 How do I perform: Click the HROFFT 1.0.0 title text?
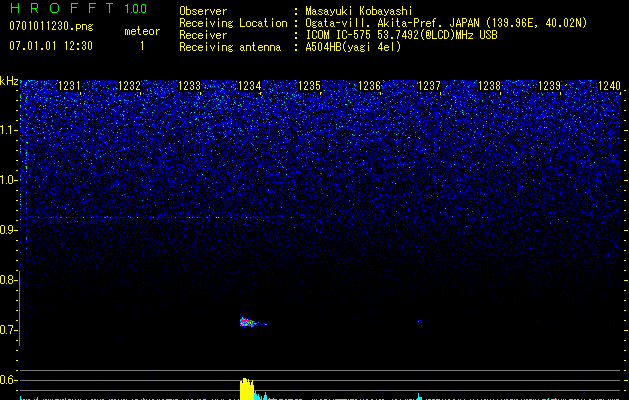pyautogui.click(x=78, y=8)
